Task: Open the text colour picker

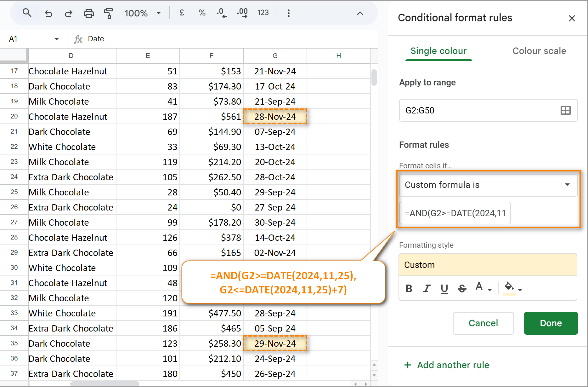Action: pos(483,288)
